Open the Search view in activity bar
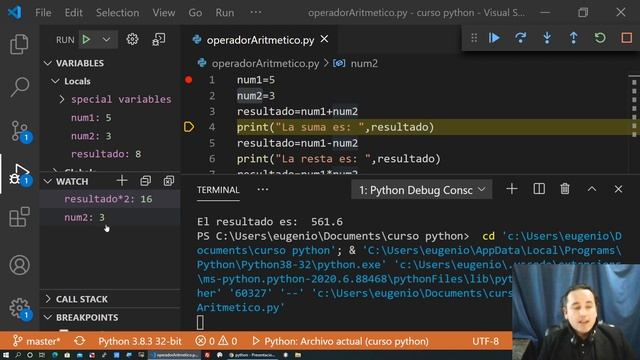The image size is (640, 360). pos(19,87)
